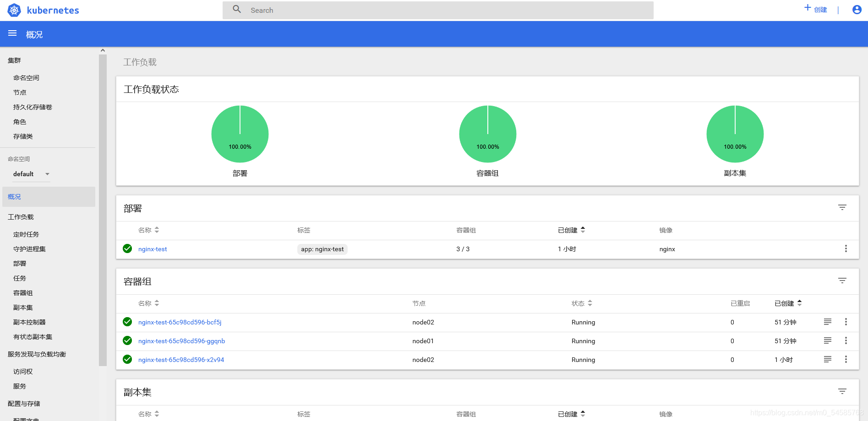
Task: Select 配置与存储 in sidebar
Action: 24,404
